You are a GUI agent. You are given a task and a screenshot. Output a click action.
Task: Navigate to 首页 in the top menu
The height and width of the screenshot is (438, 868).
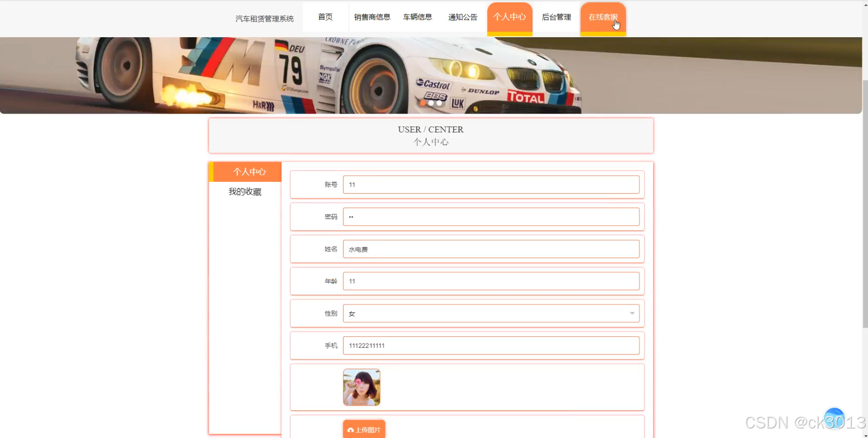(325, 17)
